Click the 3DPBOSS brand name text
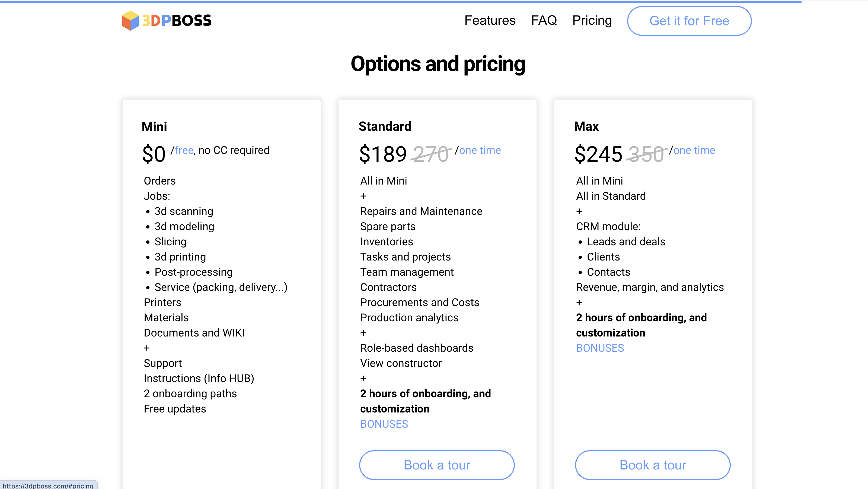The height and width of the screenshot is (489, 868). coord(177,21)
